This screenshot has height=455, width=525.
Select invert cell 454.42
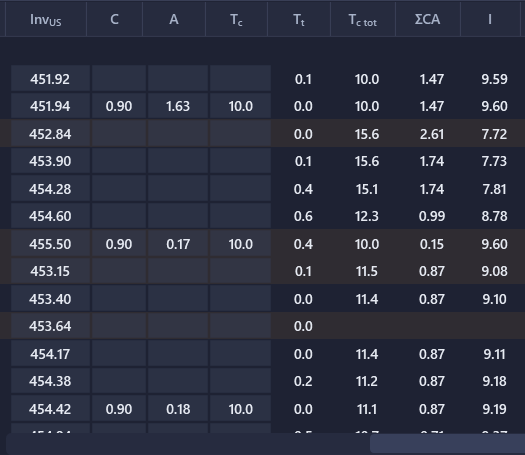(x=50, y=408)
